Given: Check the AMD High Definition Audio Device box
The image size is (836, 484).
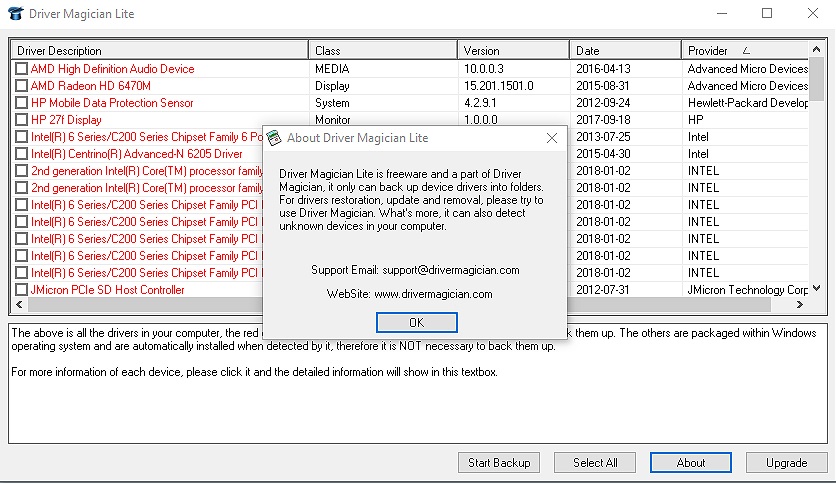Looking at the screenshot, I should coord(22,69).
